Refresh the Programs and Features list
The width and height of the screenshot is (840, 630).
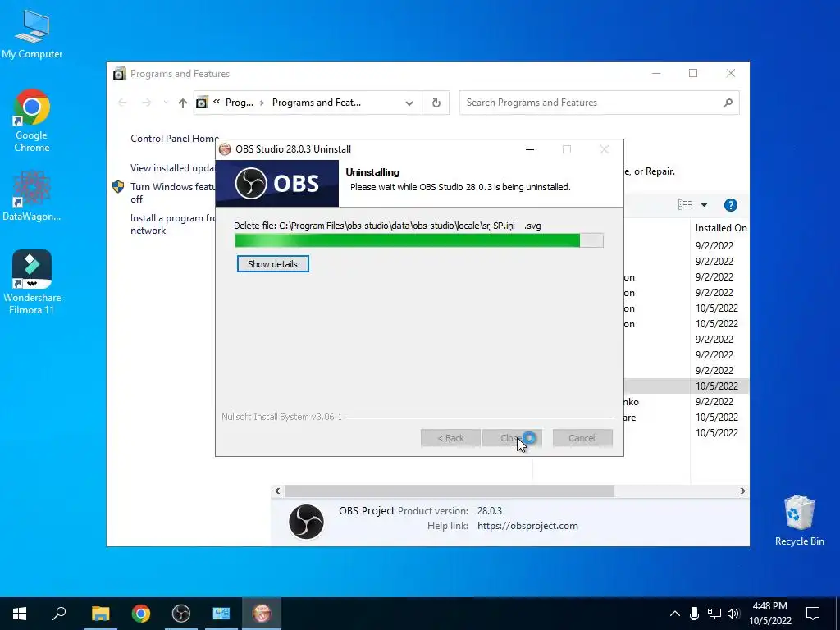coord(436,103)
